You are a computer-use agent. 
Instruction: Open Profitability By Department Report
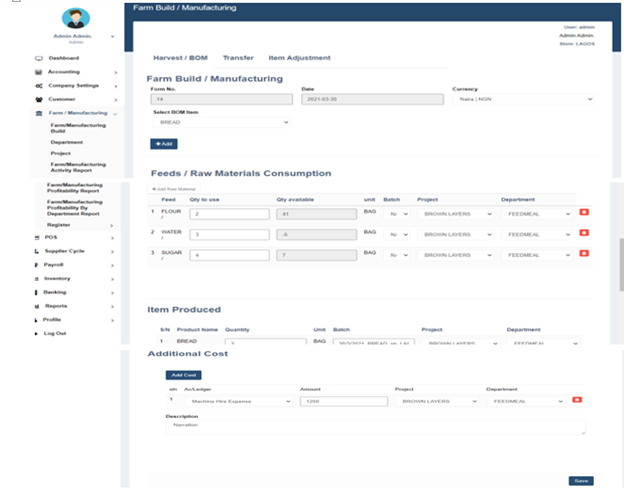(x=75, y=208)
